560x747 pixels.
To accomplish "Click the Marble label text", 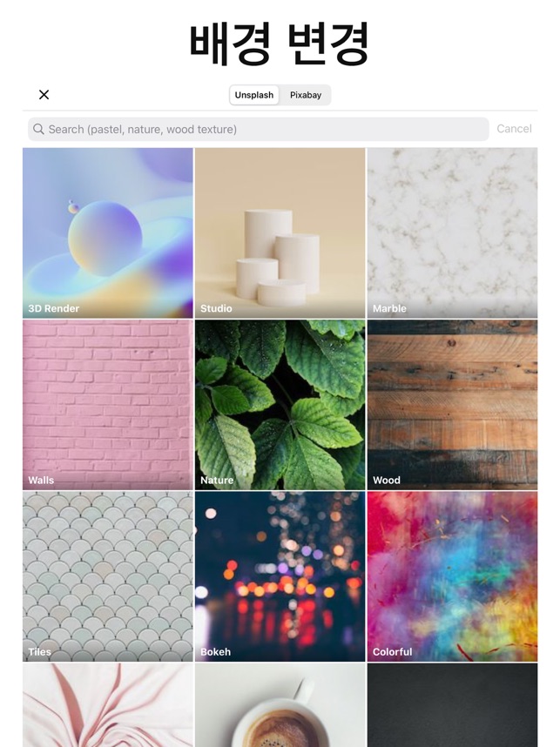I will (389, 308).
